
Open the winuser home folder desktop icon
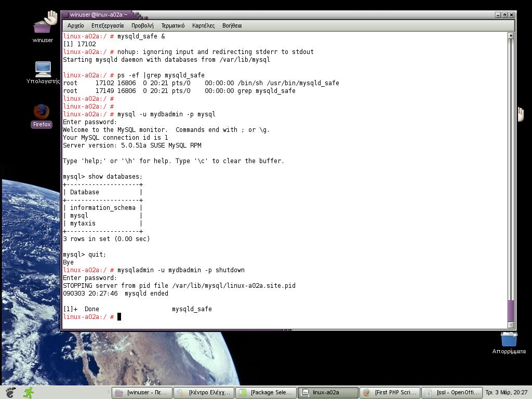(43, 26)
